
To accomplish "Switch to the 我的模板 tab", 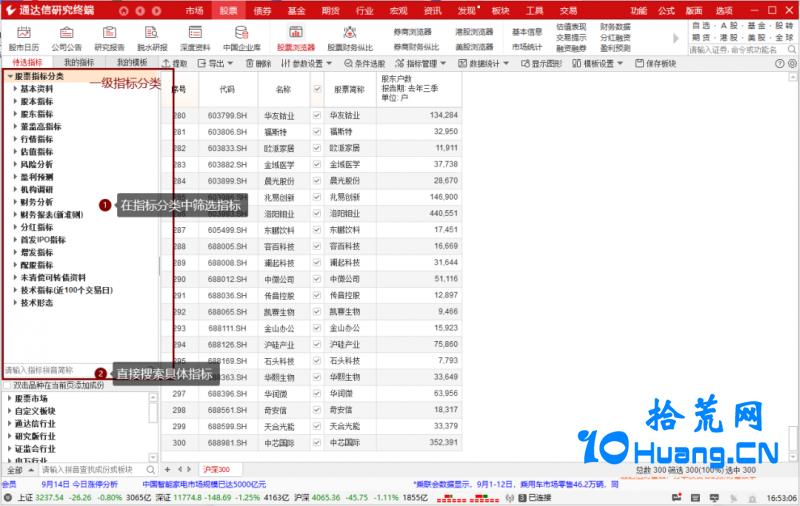I will click(132, 62).
